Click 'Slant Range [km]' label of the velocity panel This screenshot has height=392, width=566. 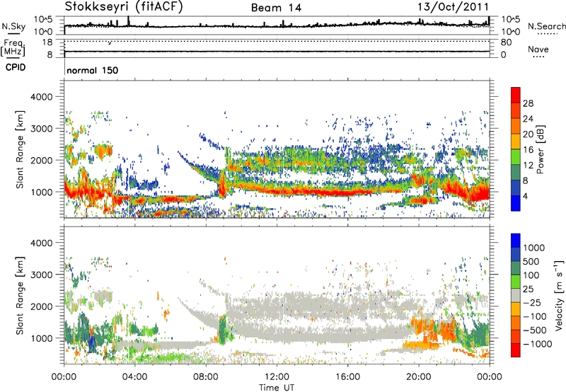pyautogui.click(x=20, y=295)
